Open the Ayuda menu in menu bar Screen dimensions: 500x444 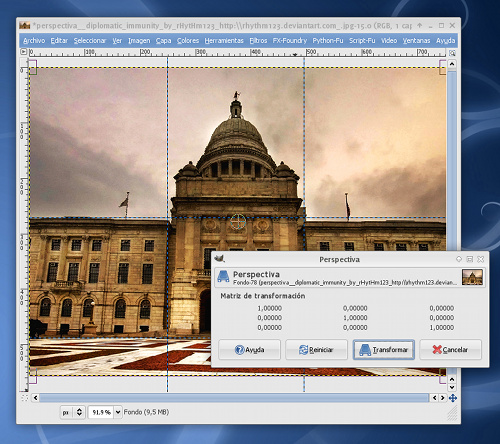445,41
